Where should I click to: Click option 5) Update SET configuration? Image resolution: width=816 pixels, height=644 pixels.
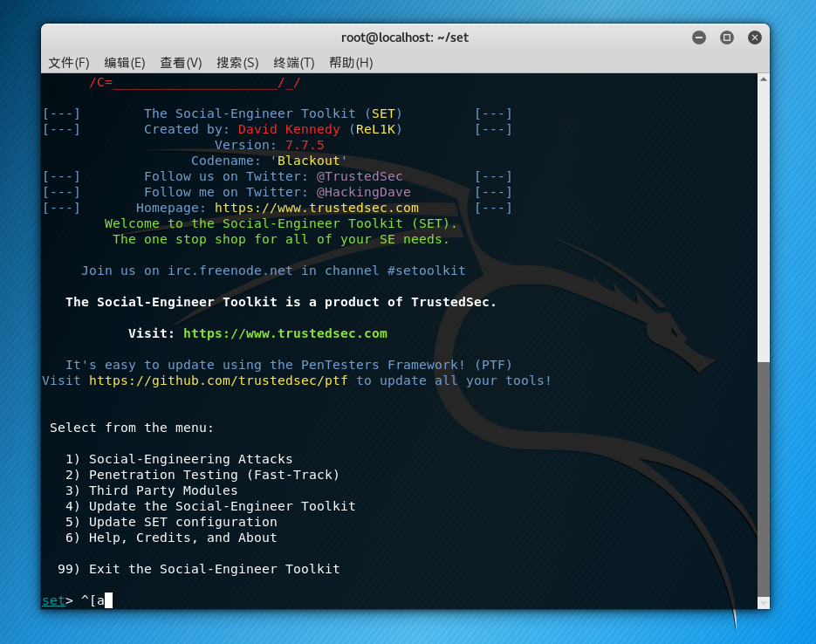coord(171,522)
